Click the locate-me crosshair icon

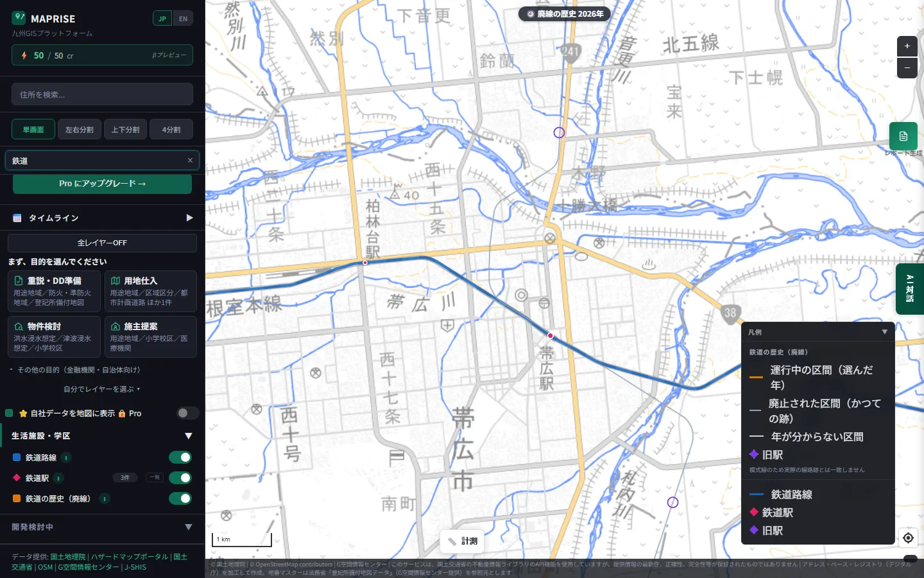tap(908, 538)
